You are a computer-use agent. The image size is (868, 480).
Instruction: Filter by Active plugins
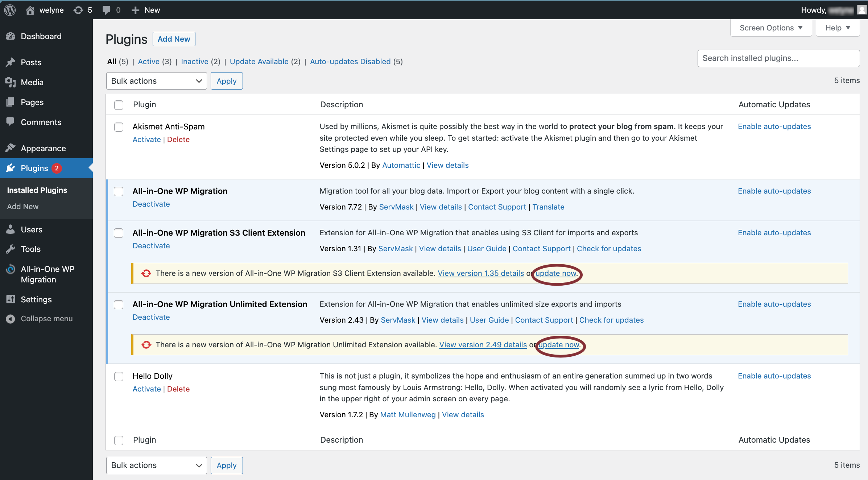[149, 61]
